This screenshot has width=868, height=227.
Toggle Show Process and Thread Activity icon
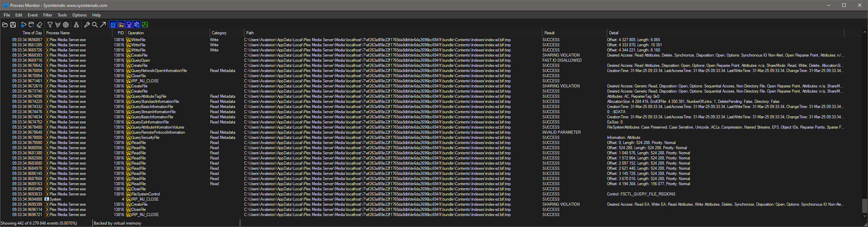137,25
